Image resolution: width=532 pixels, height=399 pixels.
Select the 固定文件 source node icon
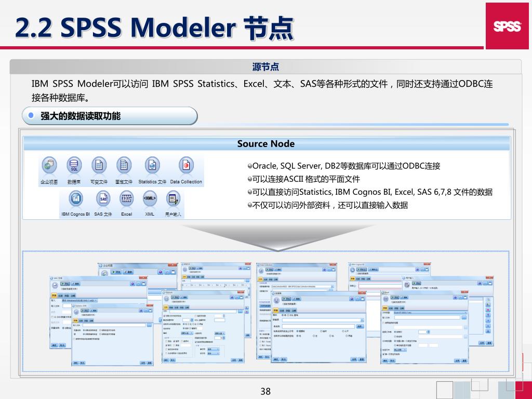click(x=124, y=165)
